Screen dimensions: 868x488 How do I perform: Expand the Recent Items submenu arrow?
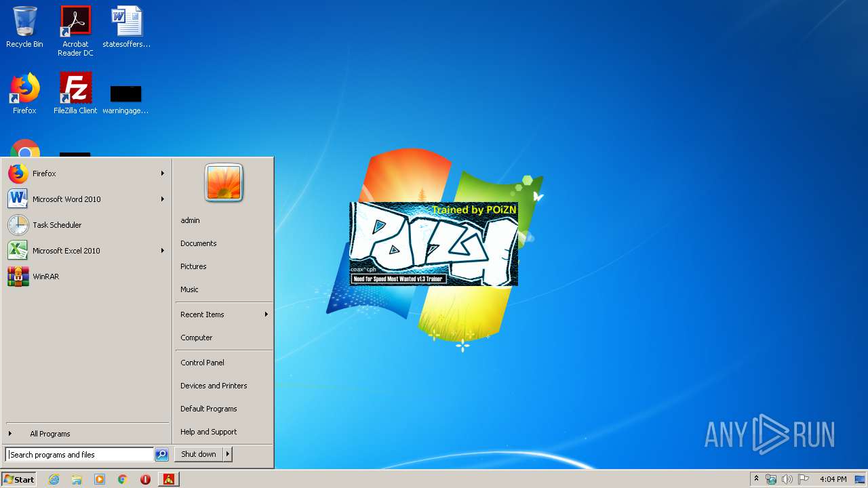coord(267,314)
